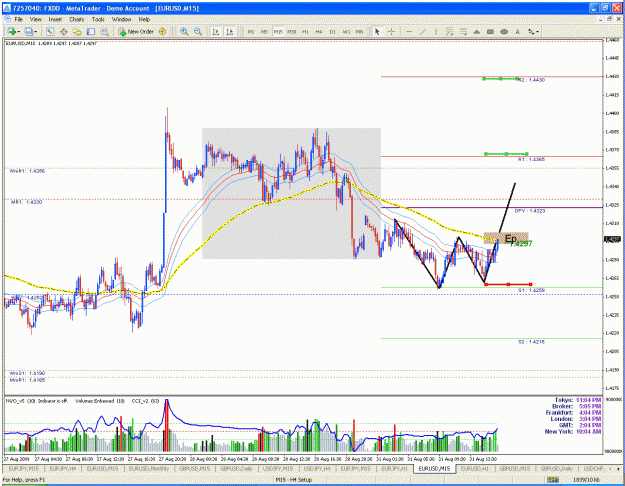Open the Data Window crosshair-circle icon
The height and width of the screenshot is (486, 625).
pos(63,31)
